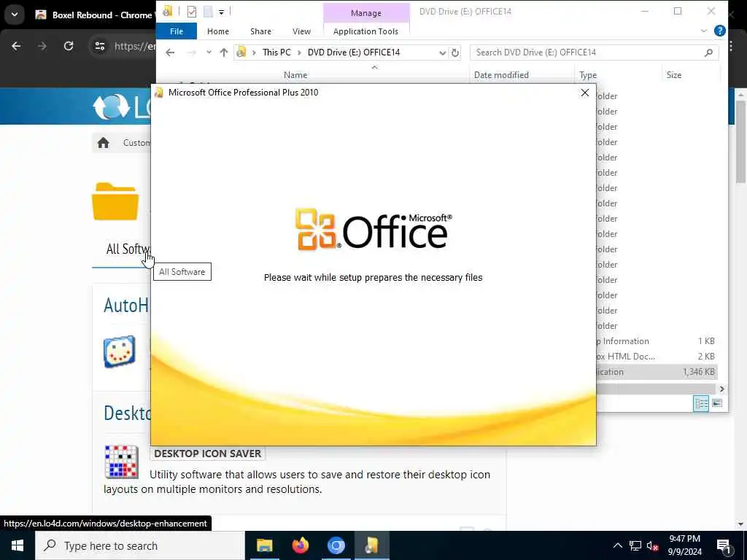Image resolution: width=747 pixels, height=560 pixels.
Task: Open the Manage contextual tab in Explorer
Action: tap(366, 13)
